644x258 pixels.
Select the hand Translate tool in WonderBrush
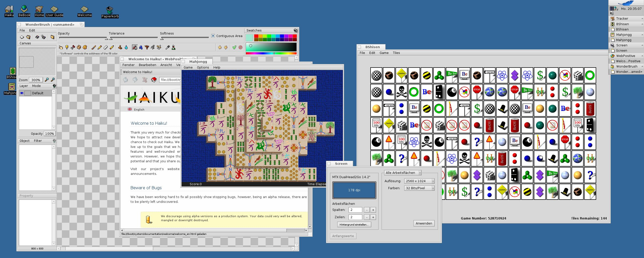pyautogui.click(x=61, y=47)
